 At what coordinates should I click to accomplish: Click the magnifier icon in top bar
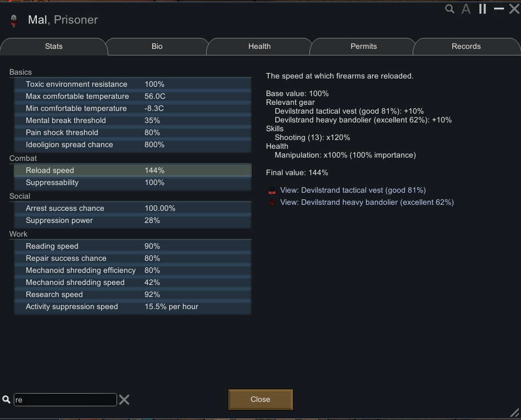450,9
